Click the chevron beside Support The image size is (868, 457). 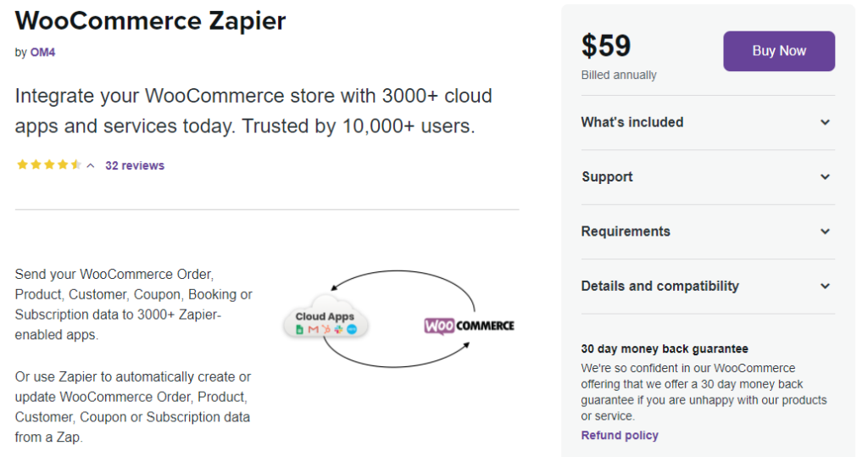(825, 176)
